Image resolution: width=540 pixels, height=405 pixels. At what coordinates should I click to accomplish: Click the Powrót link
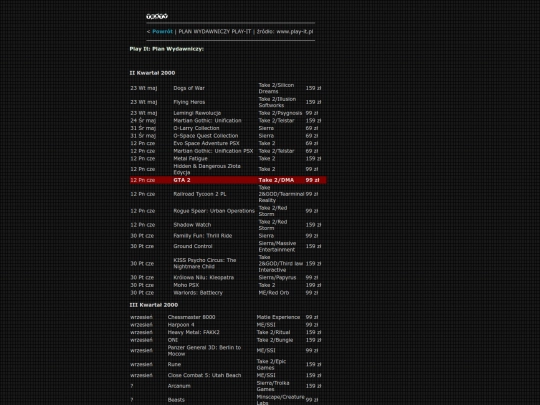point(162,31)
